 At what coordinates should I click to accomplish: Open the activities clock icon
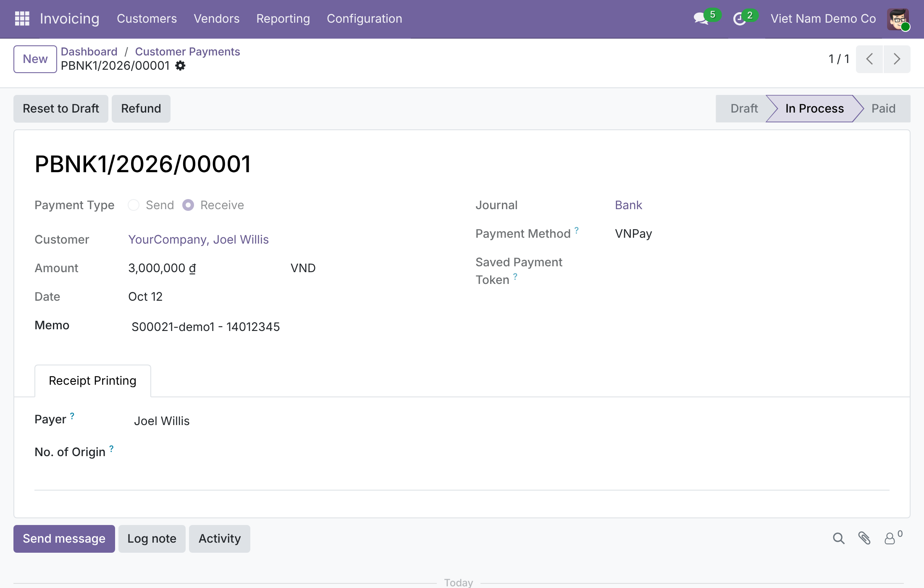739,19
